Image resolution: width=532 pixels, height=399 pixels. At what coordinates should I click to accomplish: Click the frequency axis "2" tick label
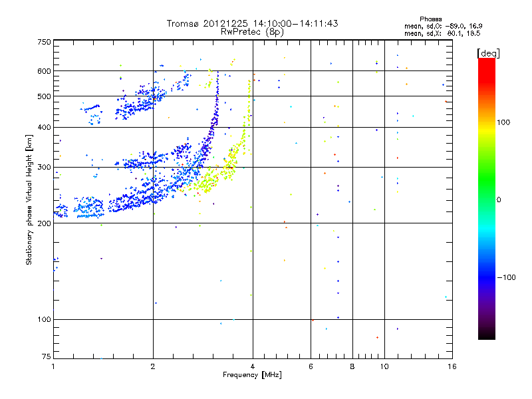click(153, 366)
